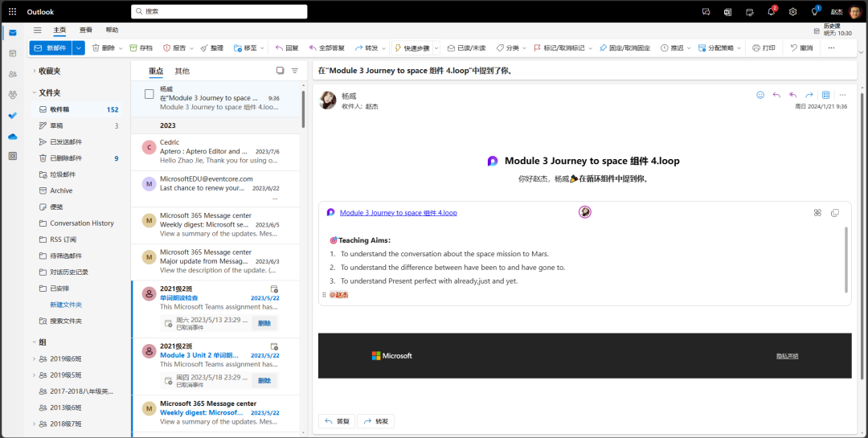Open account profile picture at top right
This screenshot has height=438, width=868.
tap(854, 11)
